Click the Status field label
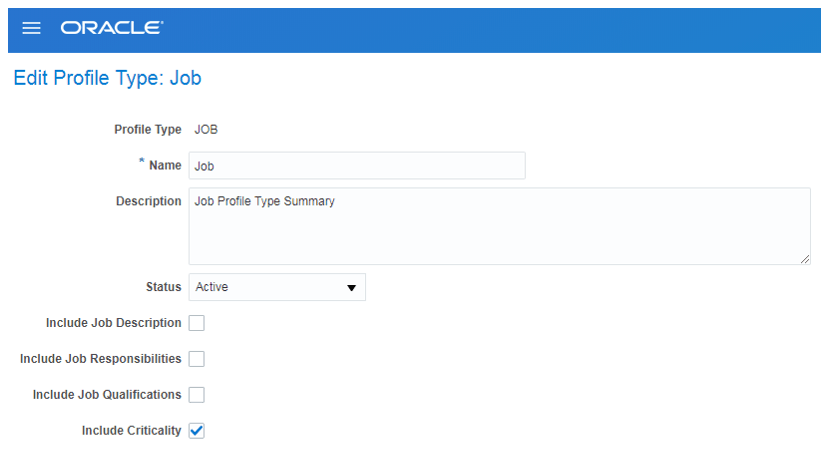This screenshot has width=827, height=455. 164,287
